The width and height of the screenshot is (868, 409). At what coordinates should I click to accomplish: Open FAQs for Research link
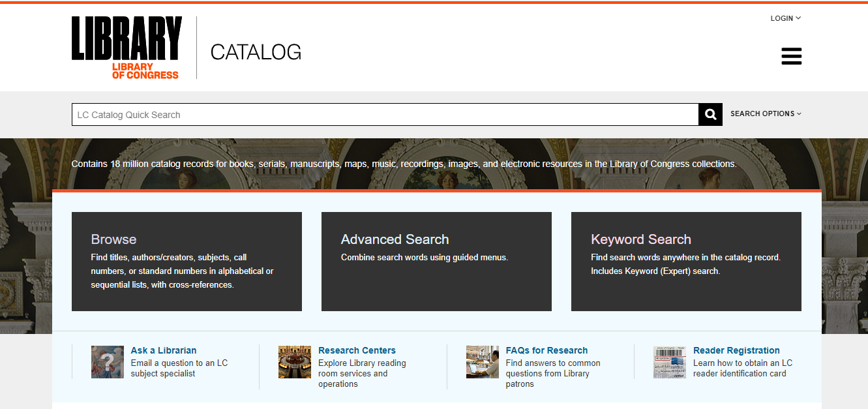546,350
